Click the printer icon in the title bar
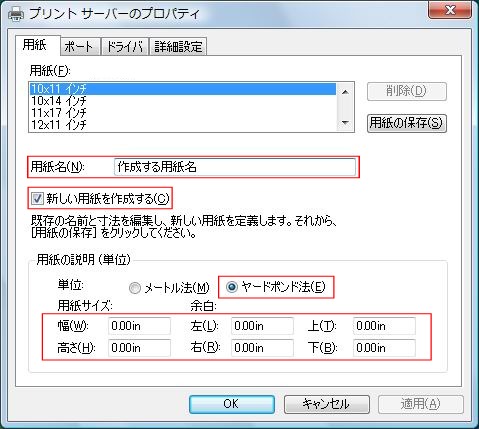The height and width of the screenshot is (429, 479). tap(16, 14)
